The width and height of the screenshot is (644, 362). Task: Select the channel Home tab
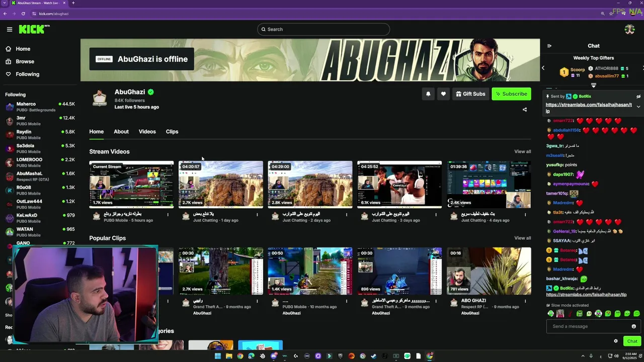tap(97, 132)
